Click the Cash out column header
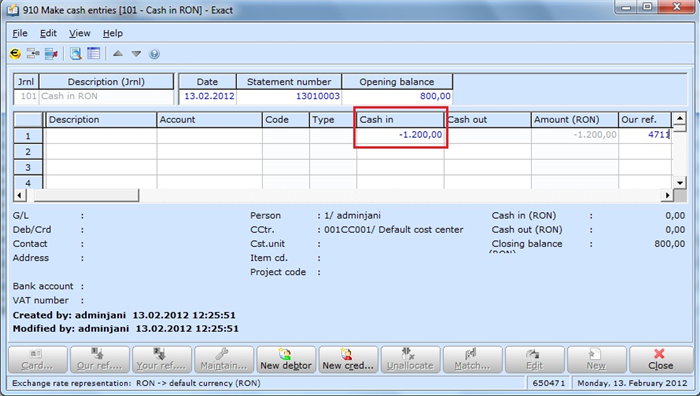The height and width of the screenshot is (396, 700). click(488, 120)
